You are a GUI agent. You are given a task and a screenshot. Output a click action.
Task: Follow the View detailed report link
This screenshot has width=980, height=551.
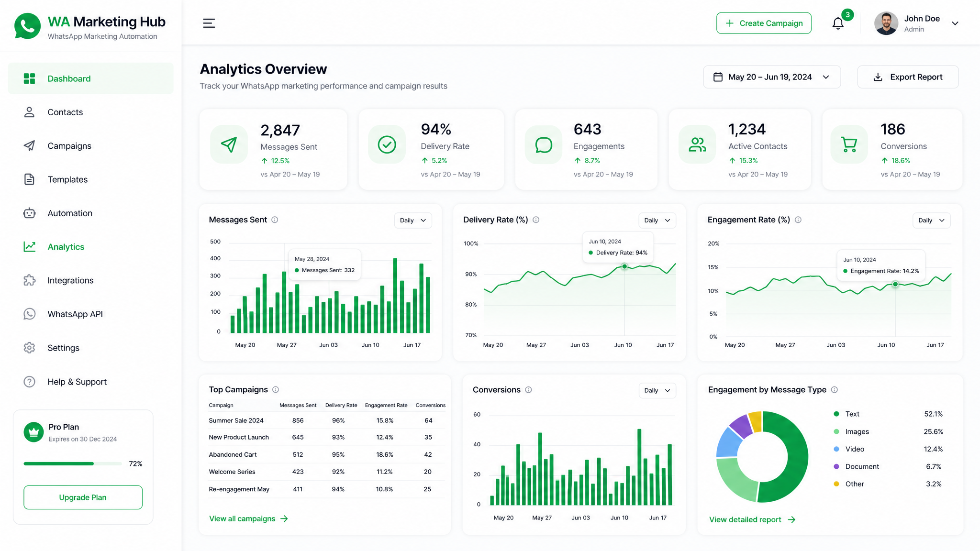(752, 520)
